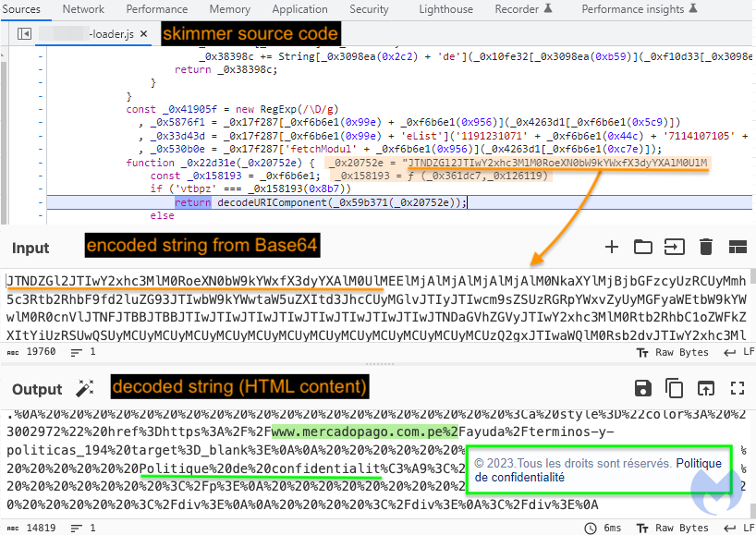
Task: Add a new input tab with plus icon
Action: click(x=611, y=247)
